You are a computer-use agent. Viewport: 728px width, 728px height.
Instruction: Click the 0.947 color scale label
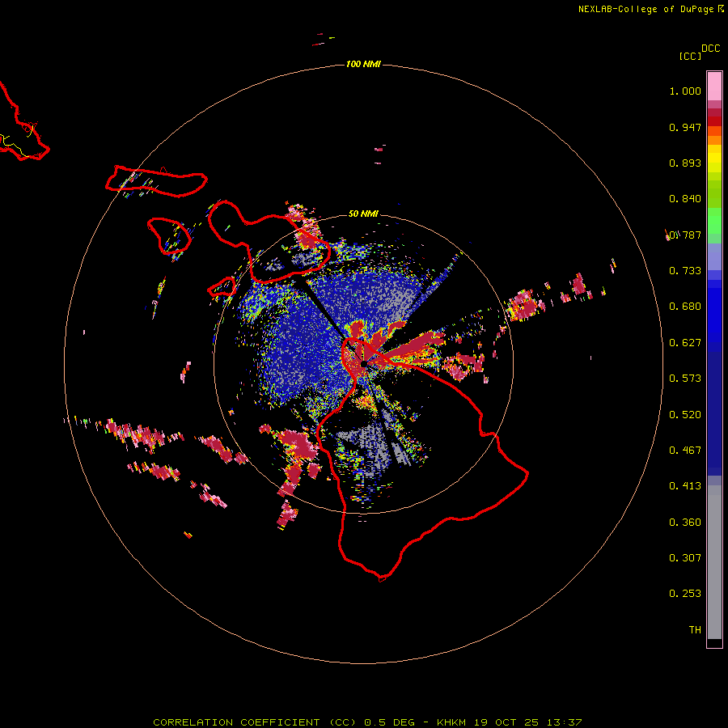tap(685, 127)
